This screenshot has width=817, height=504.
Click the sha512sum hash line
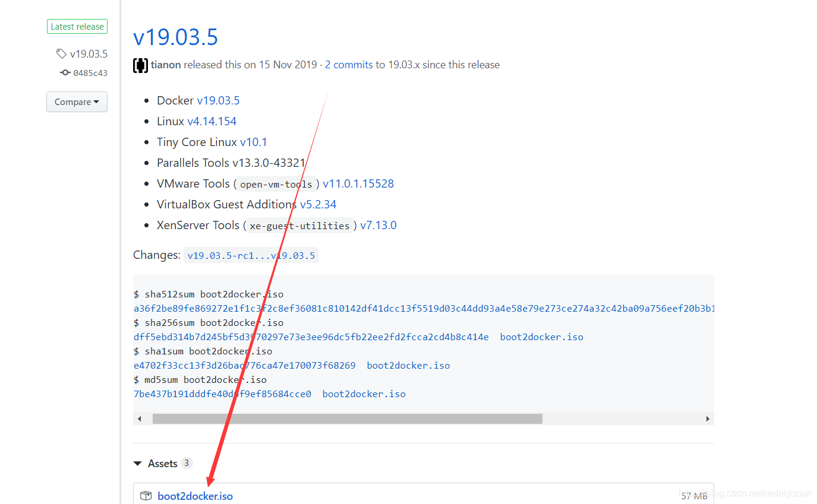point(424,309)
